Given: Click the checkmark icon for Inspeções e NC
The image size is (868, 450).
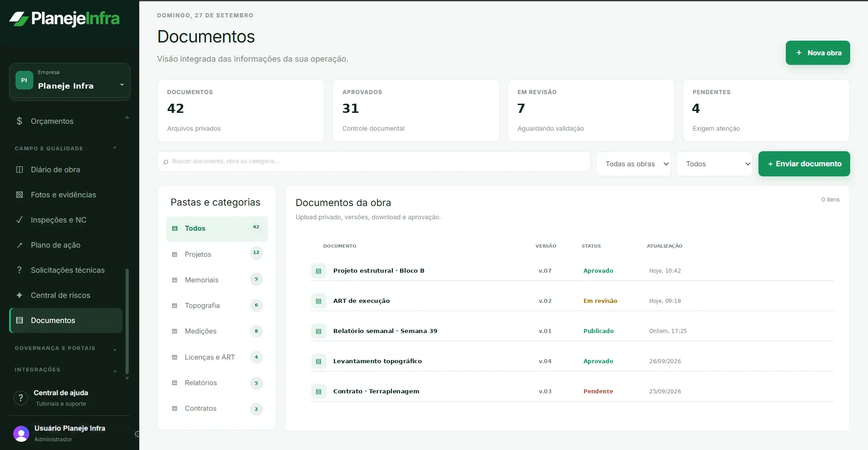Looking at the screenshot, I should pos(19,220).
